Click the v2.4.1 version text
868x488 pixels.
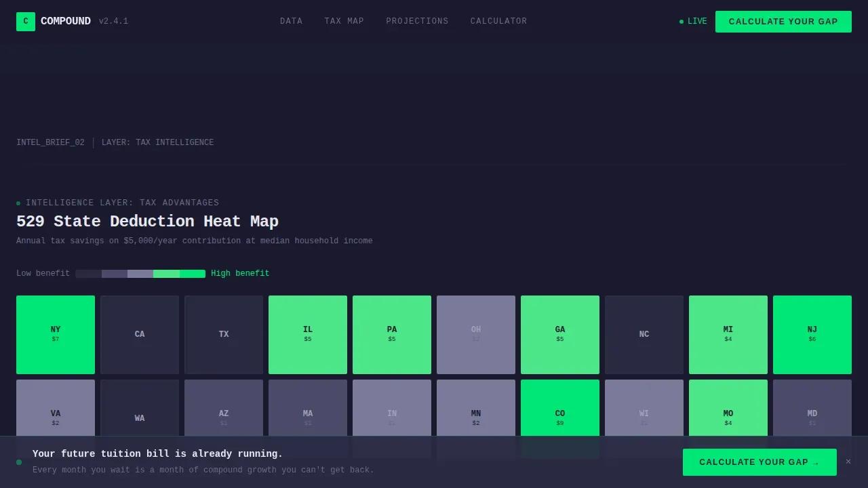click(x=113, y=22)
